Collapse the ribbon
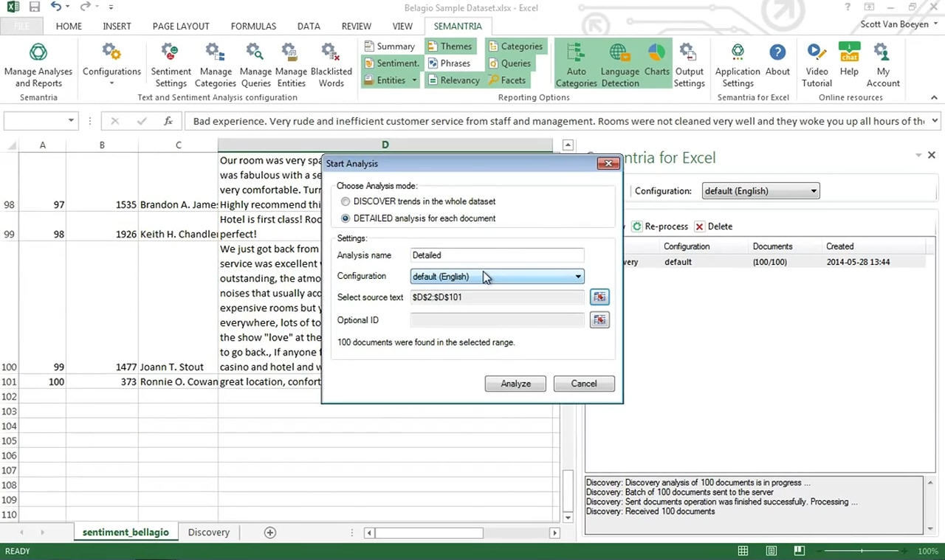 pyautogui.click(x=934, y=97)
